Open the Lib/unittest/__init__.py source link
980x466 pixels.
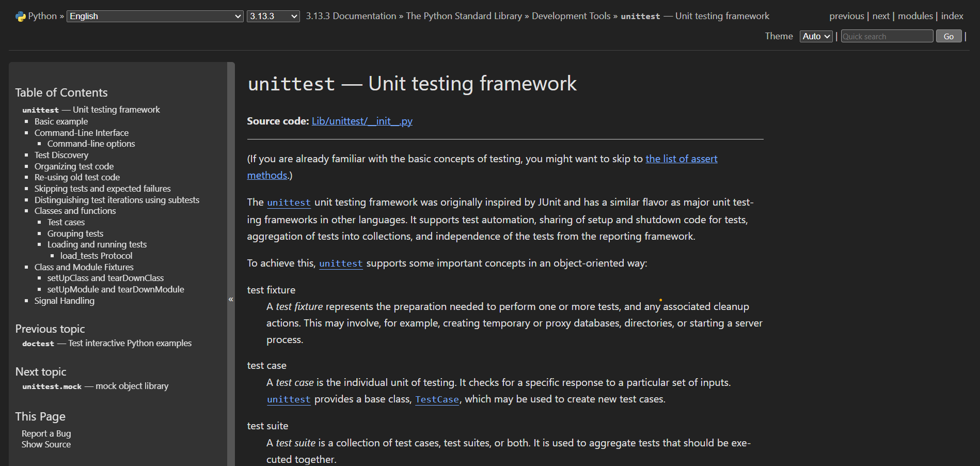(x=362, y=121)
